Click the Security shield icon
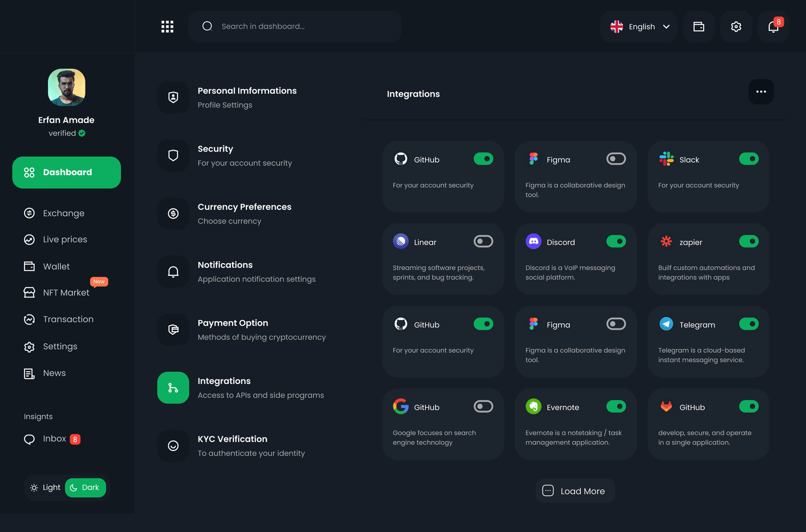Image resolution: width=806 pixels, height=532 pixels. tap(173, 156)
